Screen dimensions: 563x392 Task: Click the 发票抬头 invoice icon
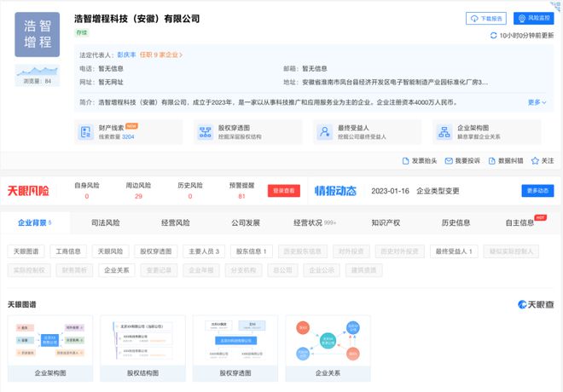405,161
